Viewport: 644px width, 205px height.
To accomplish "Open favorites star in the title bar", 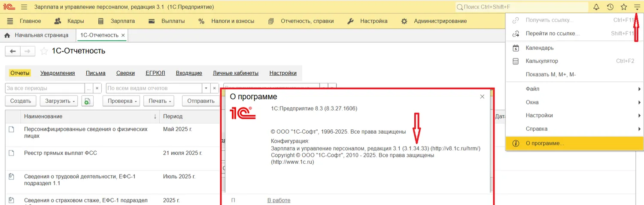I will pos(624,7).
